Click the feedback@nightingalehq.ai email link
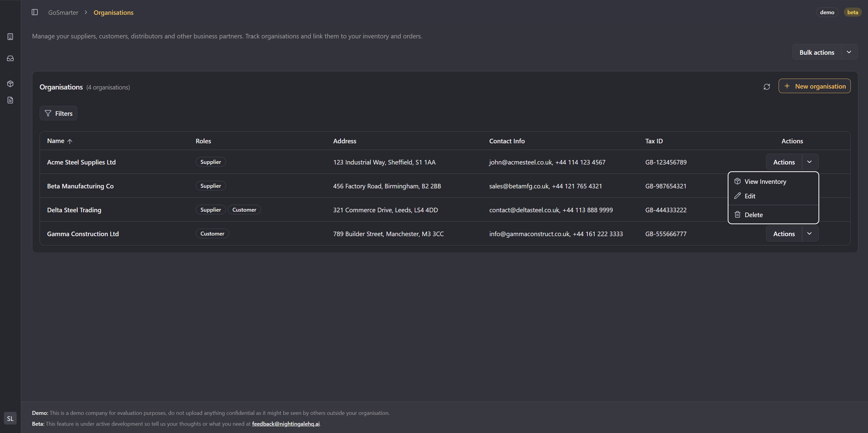 pos(285,424)
